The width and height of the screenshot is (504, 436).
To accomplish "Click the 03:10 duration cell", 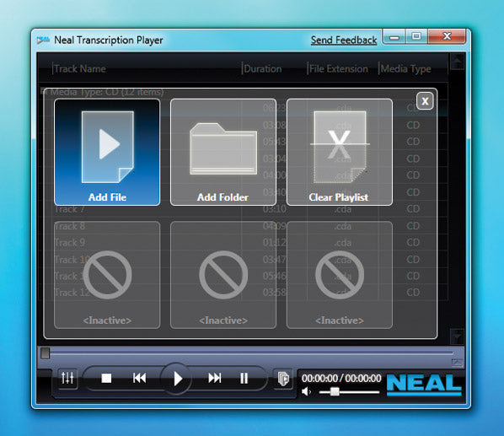I will click(274, 209).
